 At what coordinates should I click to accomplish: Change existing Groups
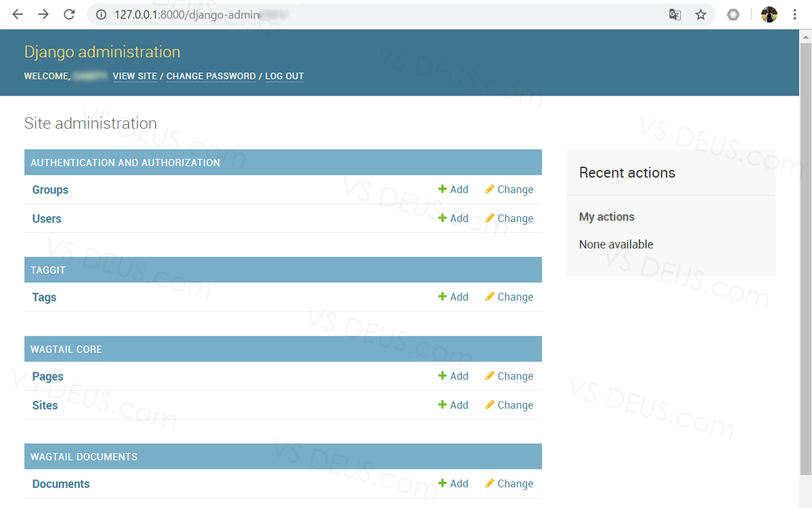coord(509,190)
